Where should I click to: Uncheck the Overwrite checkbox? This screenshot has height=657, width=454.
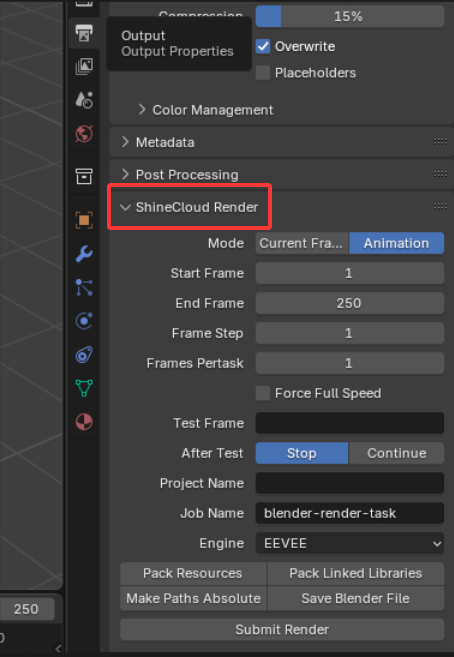point(263,46)
